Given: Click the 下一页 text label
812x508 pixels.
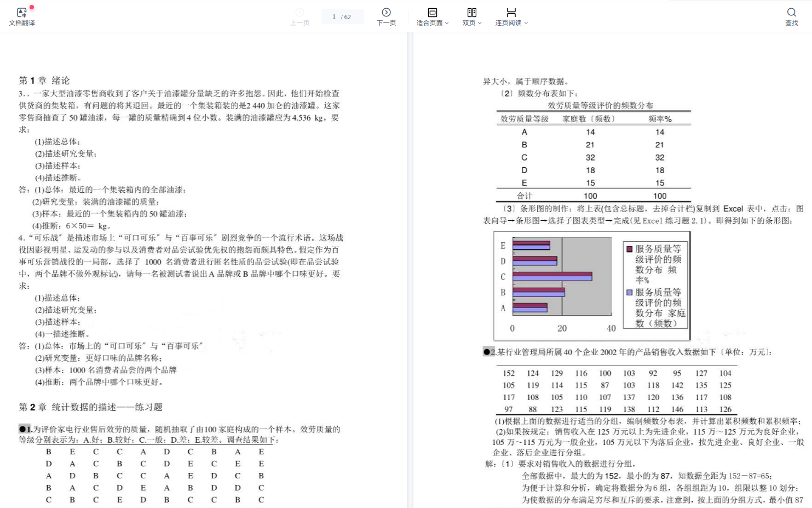Looking at the screenshot, I should click(x=386, y=23).
